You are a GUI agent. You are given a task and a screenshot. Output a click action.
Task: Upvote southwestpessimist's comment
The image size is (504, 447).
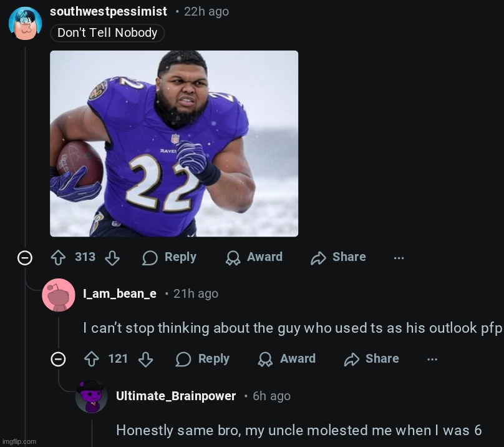click(58, 257)
